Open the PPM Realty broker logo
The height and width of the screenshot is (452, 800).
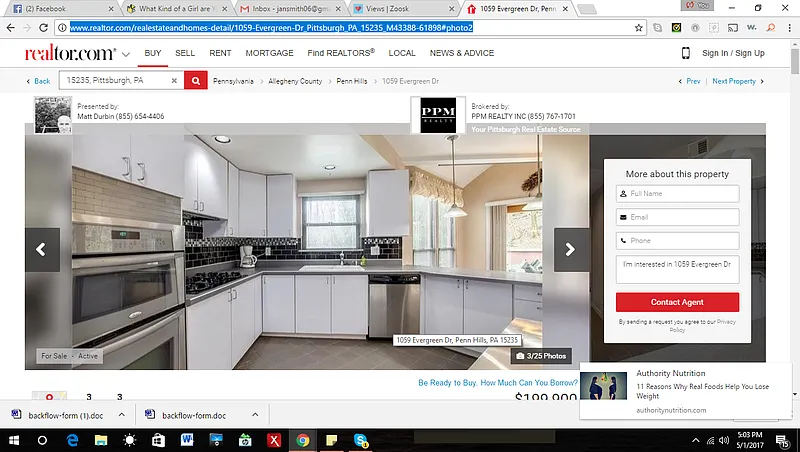coord(438,115)
